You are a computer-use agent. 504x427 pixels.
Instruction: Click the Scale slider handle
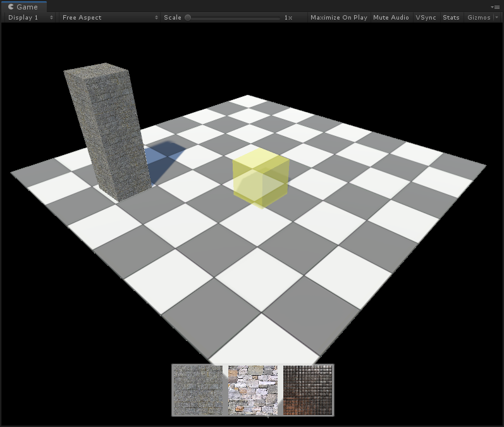[188, 17]
